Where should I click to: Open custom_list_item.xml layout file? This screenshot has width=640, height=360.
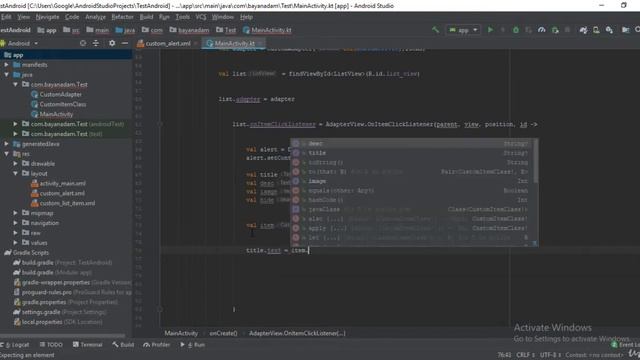63,203
